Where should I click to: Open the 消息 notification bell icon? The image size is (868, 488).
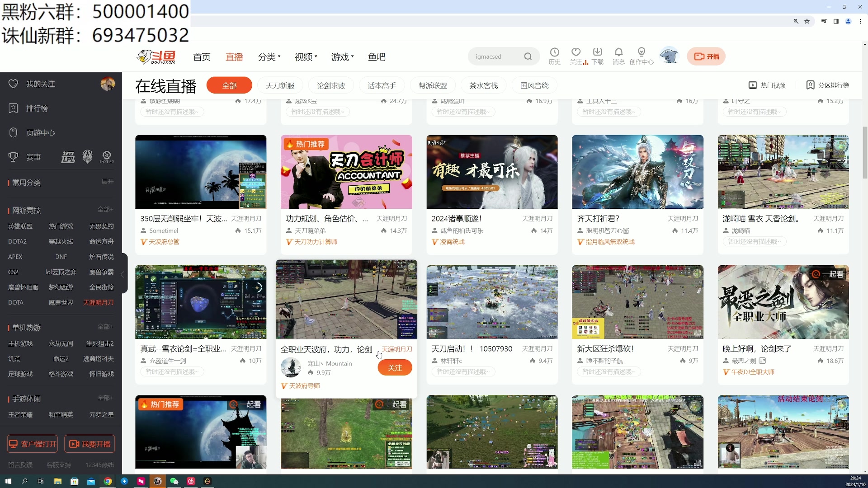point(619,55)
